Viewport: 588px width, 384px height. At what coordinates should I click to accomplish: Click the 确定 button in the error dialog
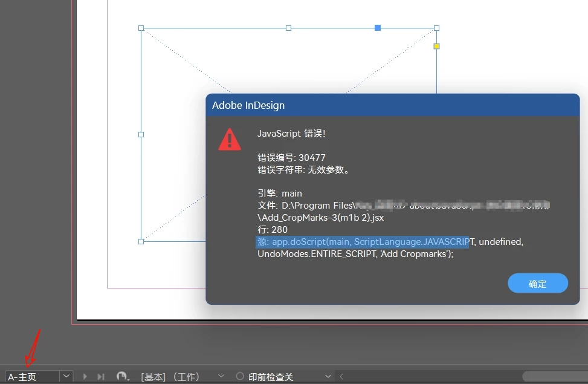(538, 284)
